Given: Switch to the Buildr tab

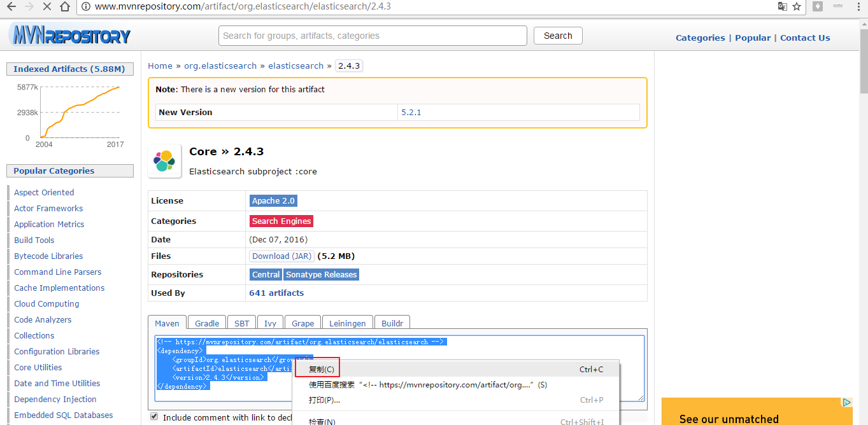Looking at the screenshot, I should [392, 323].
